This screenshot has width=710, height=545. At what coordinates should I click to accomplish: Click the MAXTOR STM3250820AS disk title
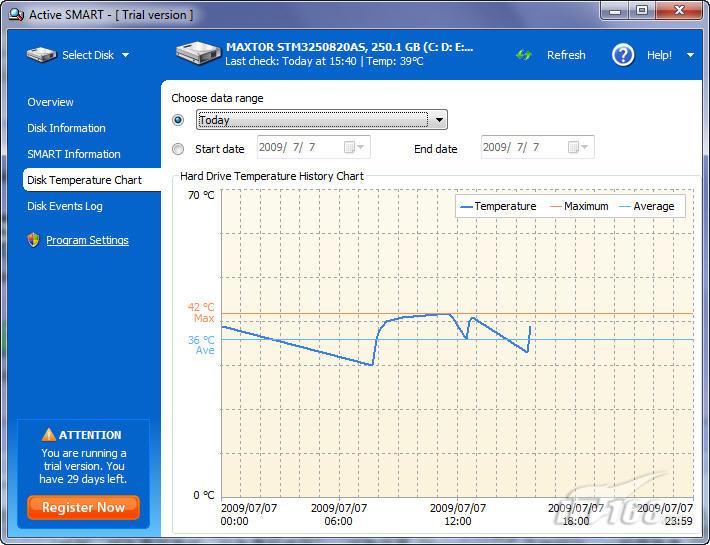pos(350,47)
